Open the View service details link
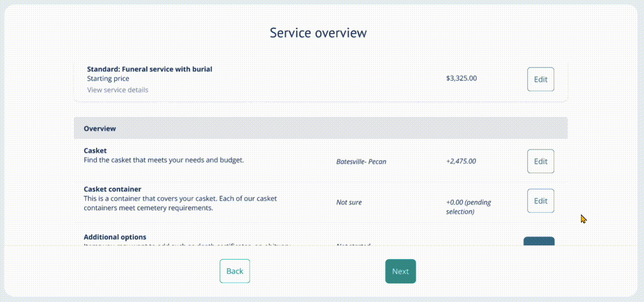The width and height of the screenshot is (644, 302). tap(118, 90)
